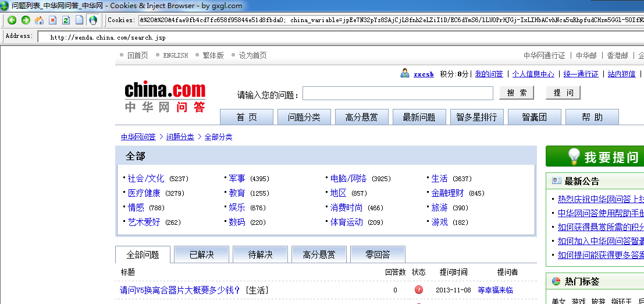Select the 全部问题 filter tab
Image resolution: width=644 pixels, height=304 pixels.
coord(143,254)
